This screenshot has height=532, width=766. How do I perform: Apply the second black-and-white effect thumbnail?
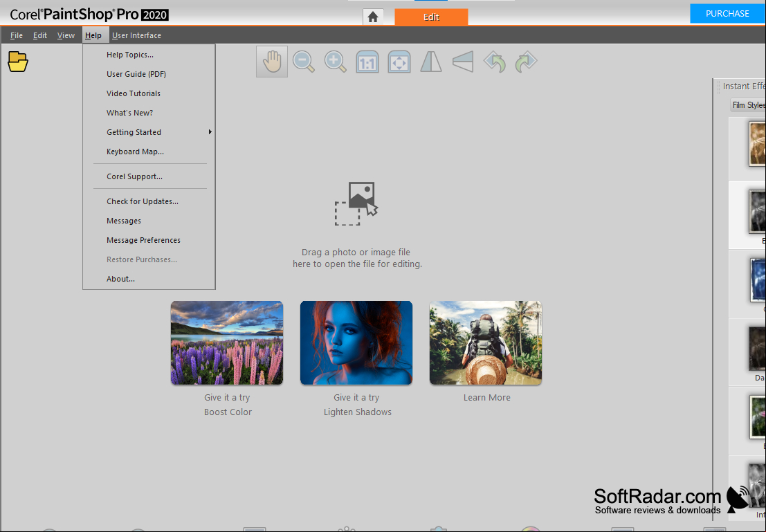pos(757,212)
